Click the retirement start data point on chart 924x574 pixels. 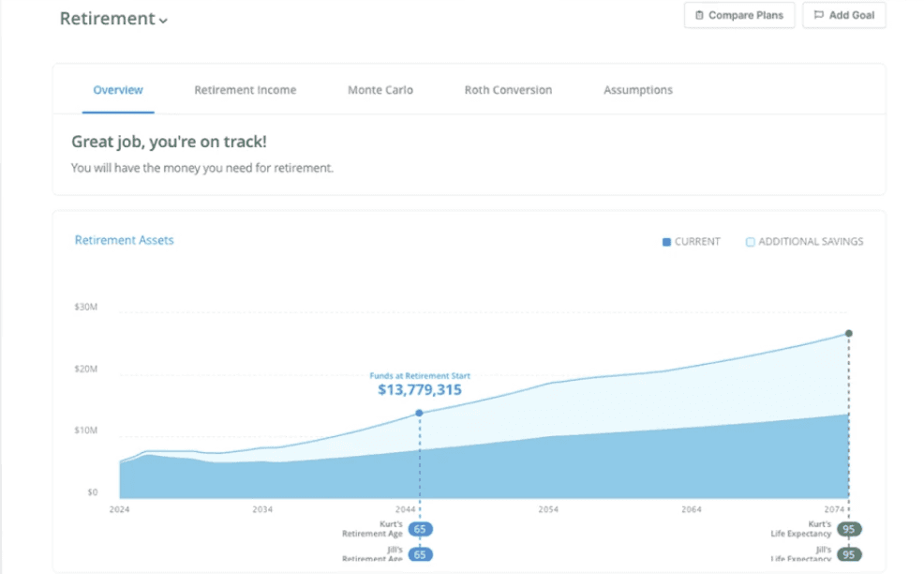419,413
